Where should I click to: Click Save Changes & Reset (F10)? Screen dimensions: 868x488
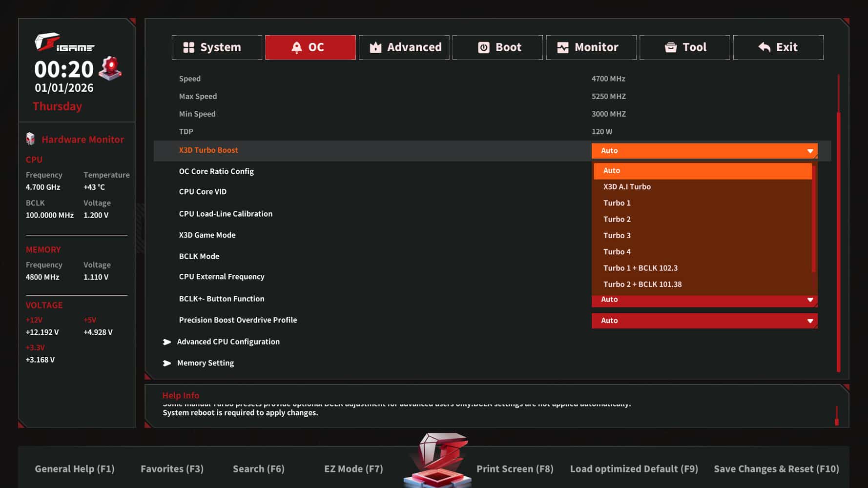[776, 469]
